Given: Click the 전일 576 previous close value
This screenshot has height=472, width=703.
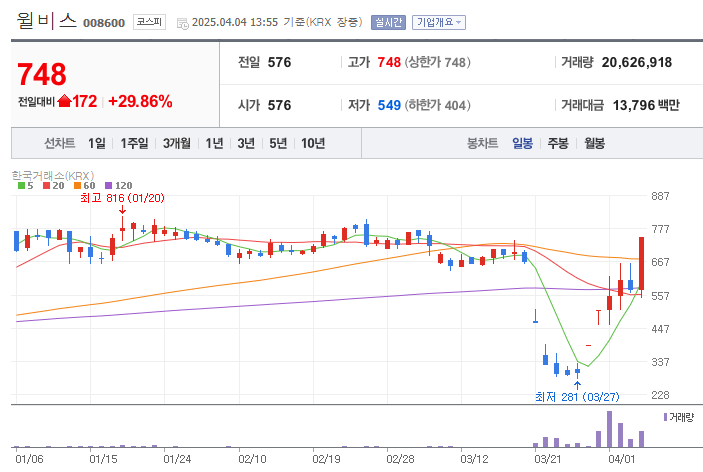Looking at the screenshot, I should pyautogui.click(x=279, y=62).
